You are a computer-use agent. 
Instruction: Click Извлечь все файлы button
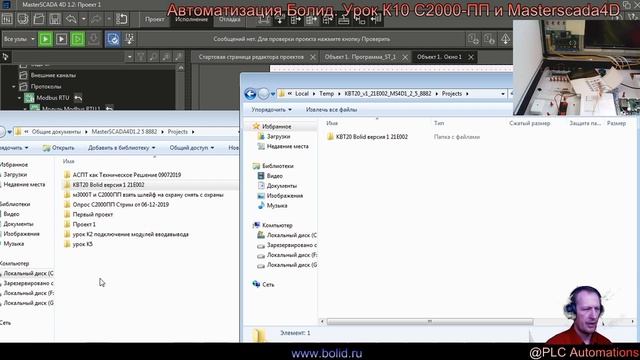(331, 109)
